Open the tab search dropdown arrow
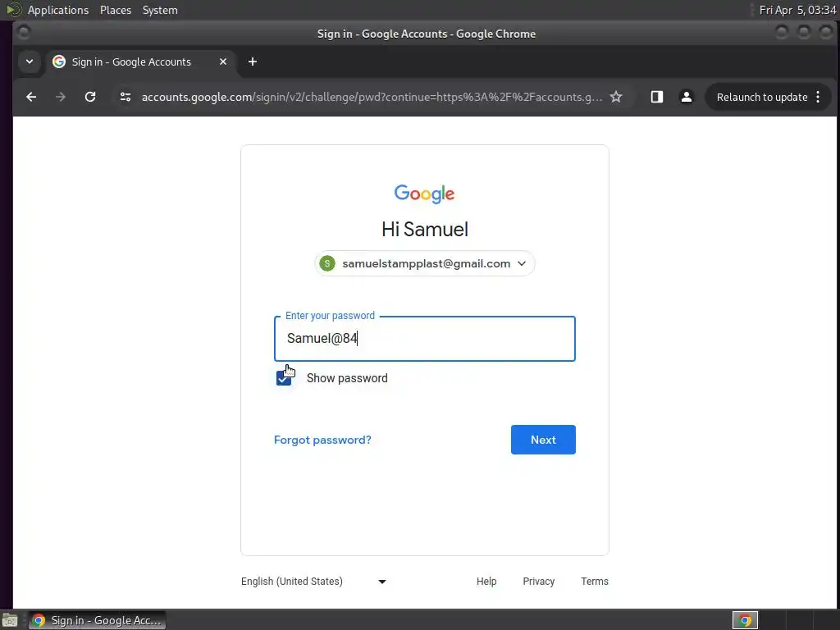The image size is (840, 630). (x=30, y=62)
